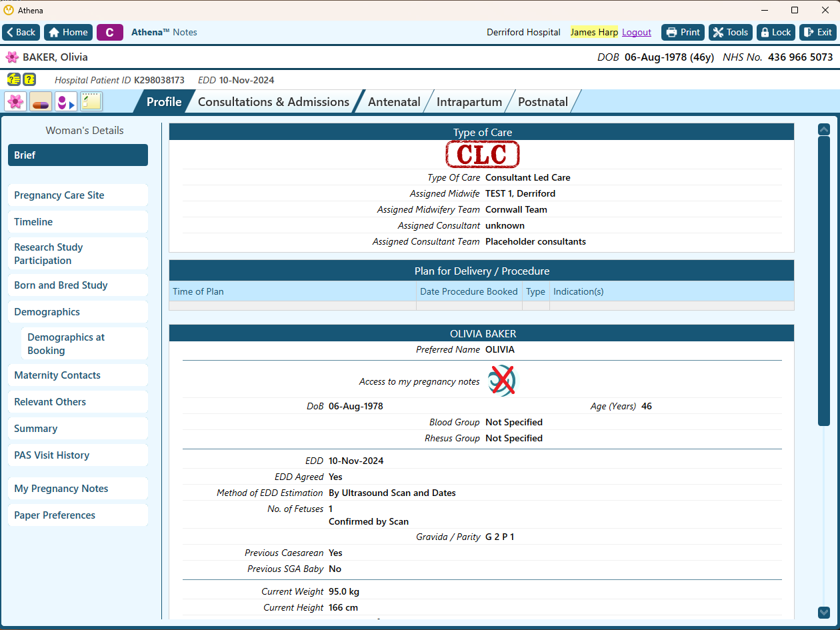
Task: Click the Type of Care panel header
Action: (x=481, y=132)
